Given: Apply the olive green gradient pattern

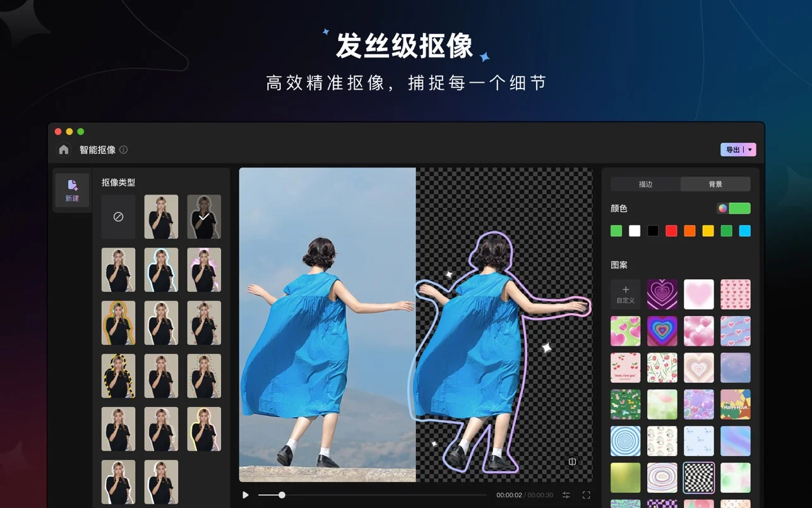Looking at the screenshot, I should 626,478.
